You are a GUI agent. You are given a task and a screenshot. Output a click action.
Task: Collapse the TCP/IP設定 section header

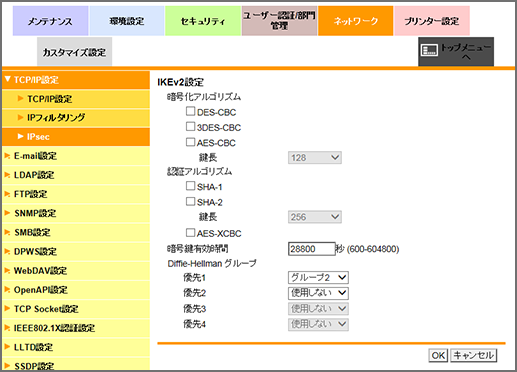click(76, 80)
